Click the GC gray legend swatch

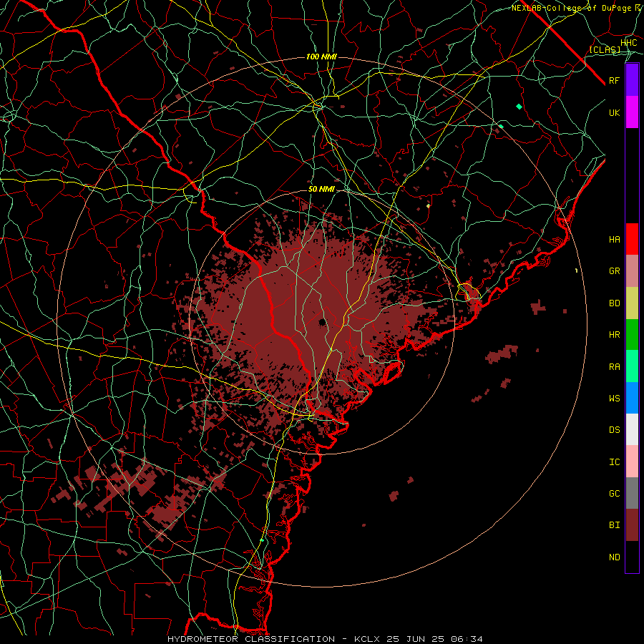coord(632,493)
